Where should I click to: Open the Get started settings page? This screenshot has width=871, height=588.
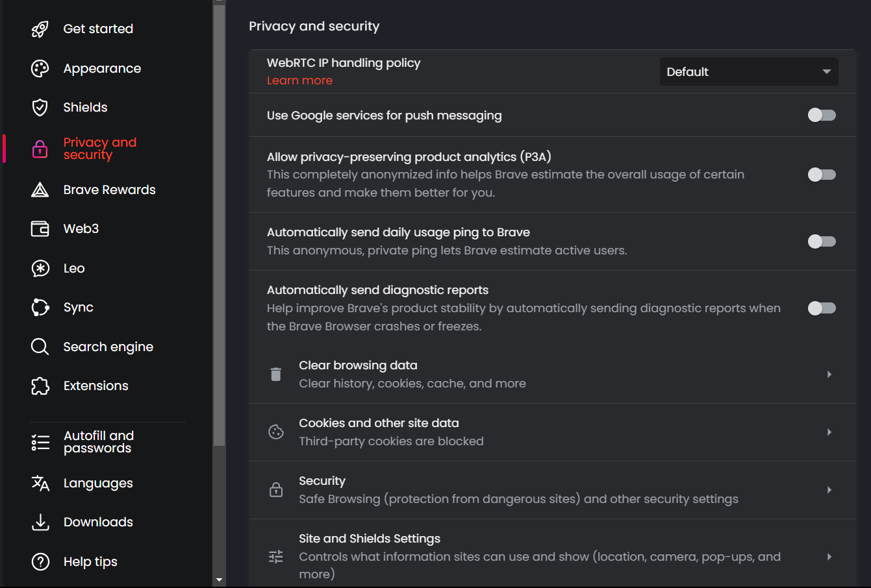pyautogui.click(x=98, y=29)
